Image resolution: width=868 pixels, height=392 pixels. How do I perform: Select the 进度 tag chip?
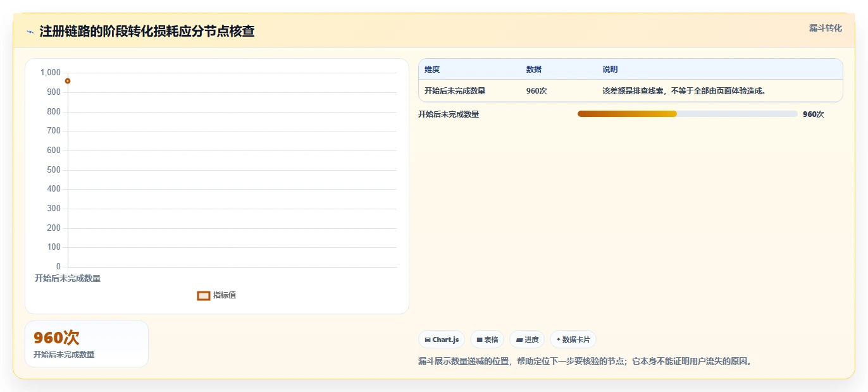tap(527, 340)
